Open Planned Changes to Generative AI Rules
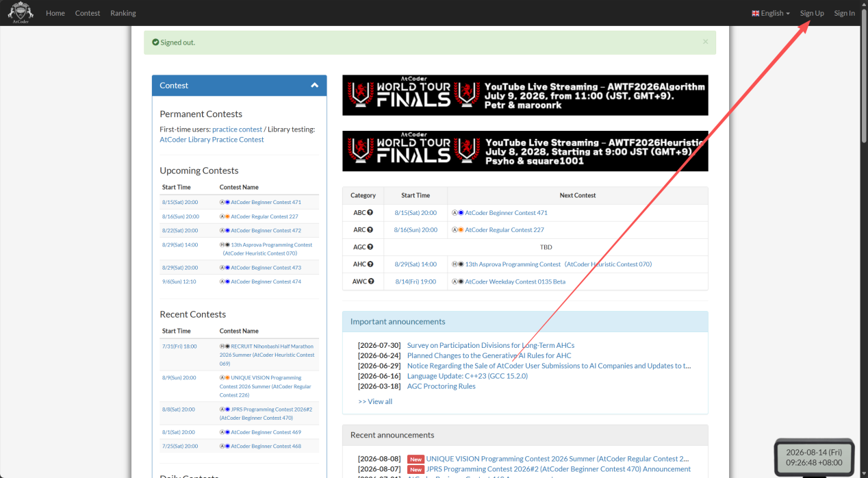Image resolution: width=868 pixels, height=478 pixels. pyautogui.click(x=489, y=355)
